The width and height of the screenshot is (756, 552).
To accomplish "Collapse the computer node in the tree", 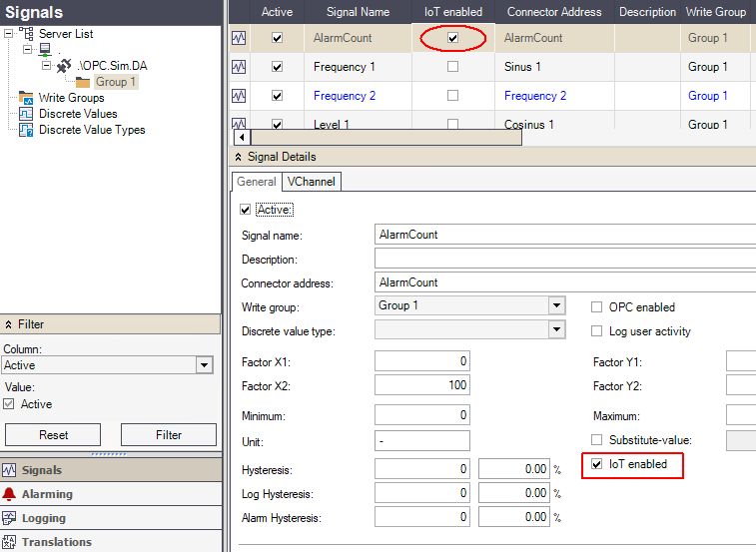I will (x=28, y=50).
